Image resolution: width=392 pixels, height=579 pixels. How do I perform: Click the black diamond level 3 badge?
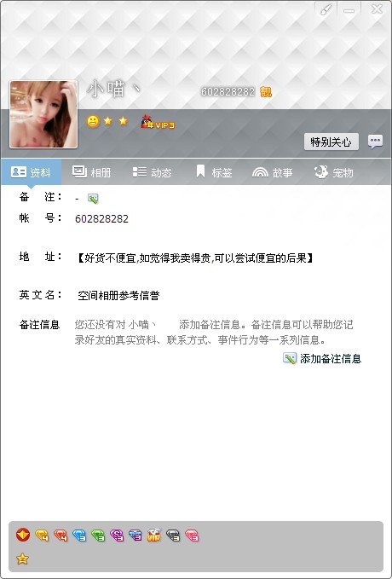[173, 535]
